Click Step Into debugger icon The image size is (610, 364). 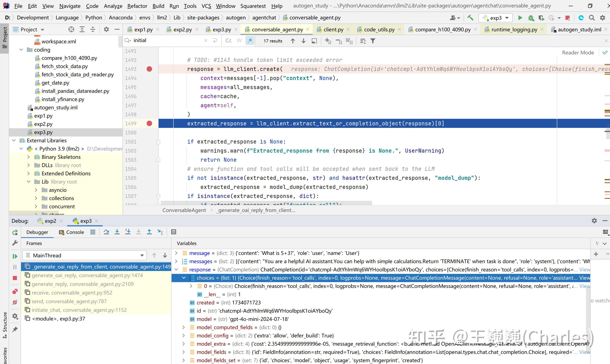click(117, 232)
